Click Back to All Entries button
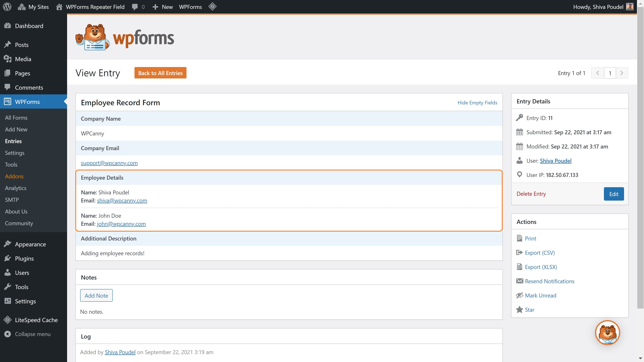The height and width of the screenshot is (362, 644). click(160, 73)
